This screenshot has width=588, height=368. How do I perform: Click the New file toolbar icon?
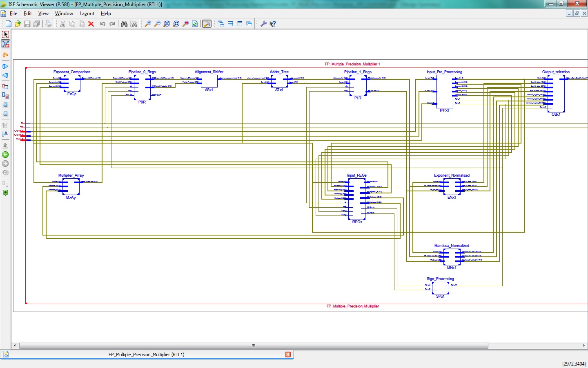tap(8, 24)
